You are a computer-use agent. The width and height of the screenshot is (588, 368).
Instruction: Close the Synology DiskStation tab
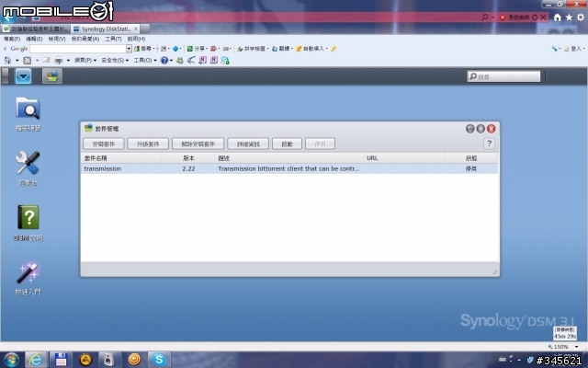[136, 29]
